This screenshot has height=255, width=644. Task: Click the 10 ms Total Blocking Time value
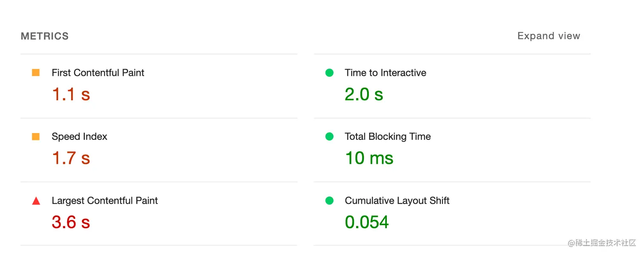click(369, 158)
